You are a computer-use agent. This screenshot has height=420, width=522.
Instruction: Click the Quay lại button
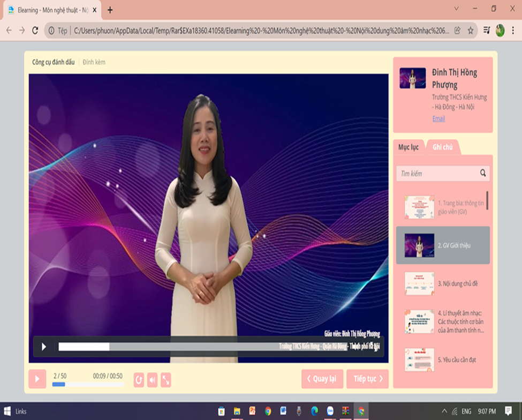(x=322, y=379)
